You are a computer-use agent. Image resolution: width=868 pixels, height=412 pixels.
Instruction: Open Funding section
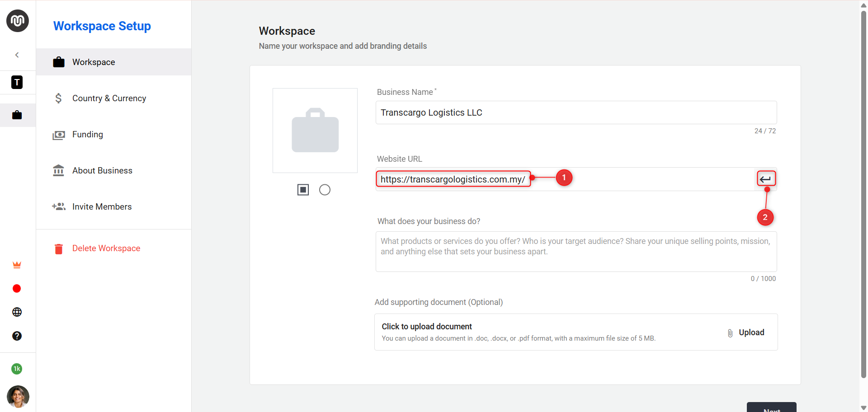coord(114,134)
